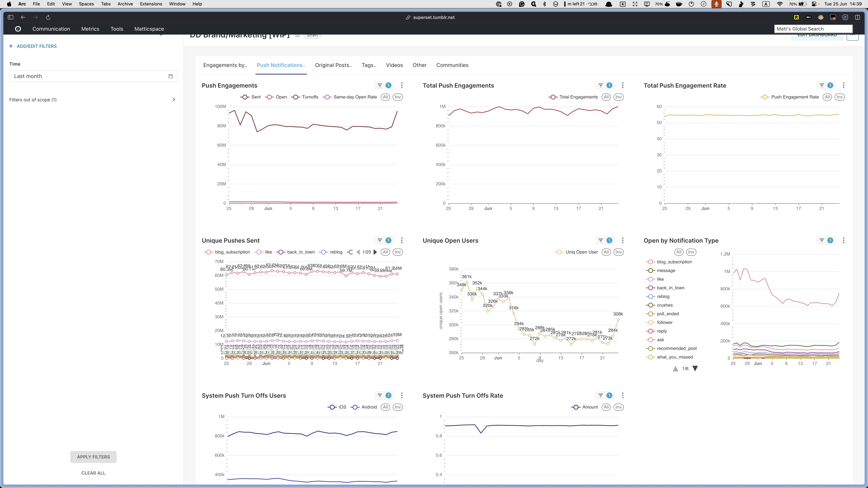This screenshot has height=488, width=868.
Task: Click CLEAR ALL filters button
Action: click(x=93, y=473)
